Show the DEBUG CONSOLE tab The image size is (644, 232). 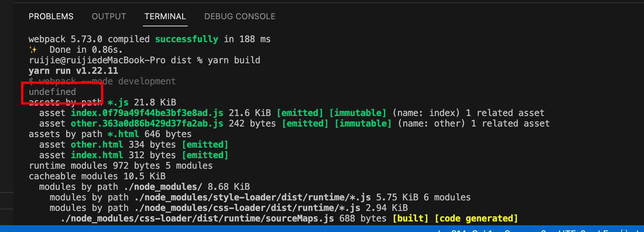(240, 17)
